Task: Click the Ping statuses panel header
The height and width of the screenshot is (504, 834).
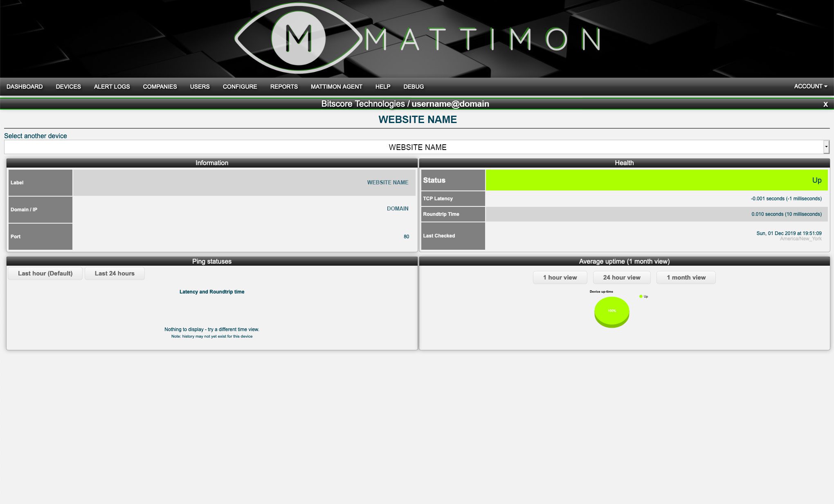Action: coord(212,262)
